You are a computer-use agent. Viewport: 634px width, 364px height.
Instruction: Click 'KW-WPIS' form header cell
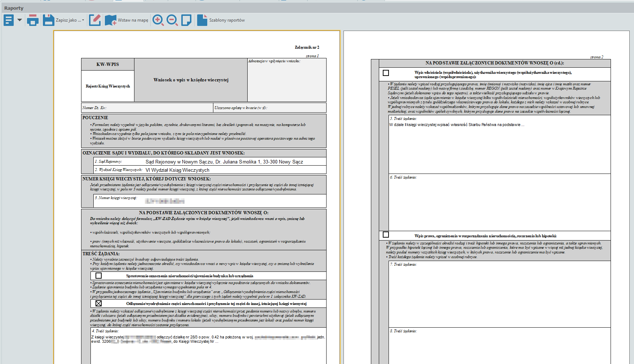pyautogui.click(x=108, y=64)
